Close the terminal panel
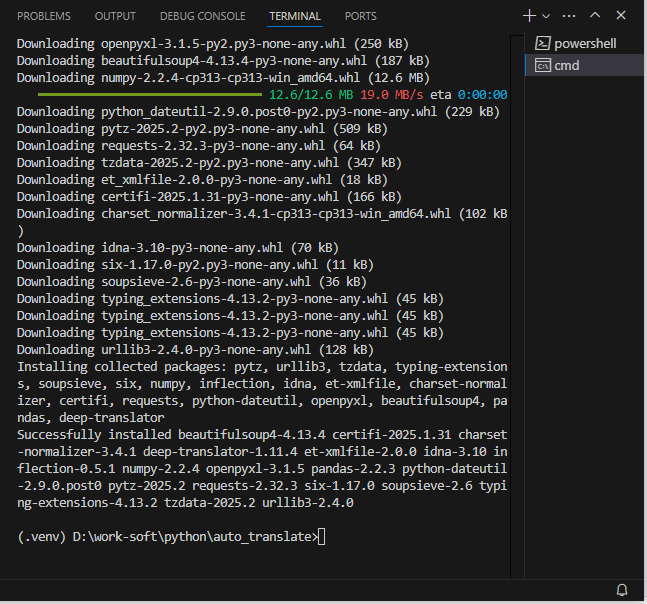 621,15
